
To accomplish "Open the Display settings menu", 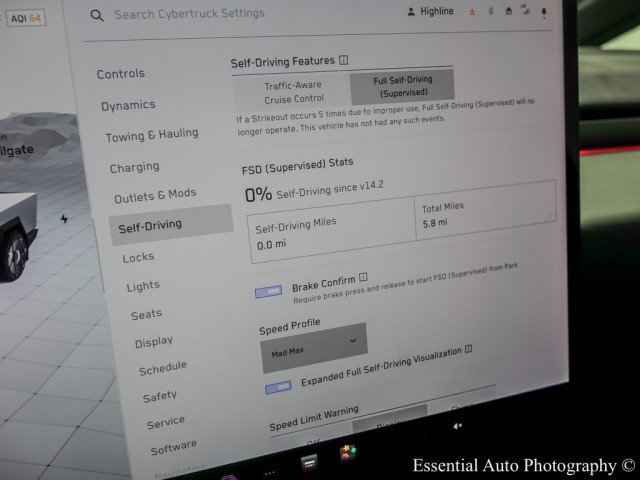I will (x=154, y=342).
